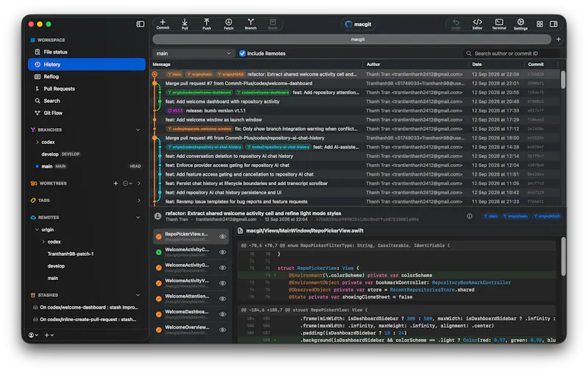Screen dimensions: 588x372
Task: Select commit 'release: bumb version v1.1.1'
Action: click(356, 110)
